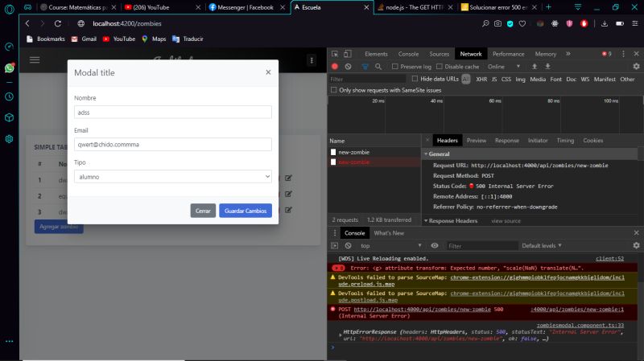This screenshot has height=361, width=644.
Task: Open Tipo alumno dropdown
Action: pos(173,176)
